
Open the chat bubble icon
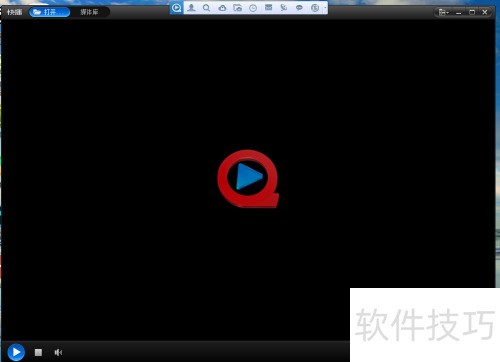pos(299,8)
